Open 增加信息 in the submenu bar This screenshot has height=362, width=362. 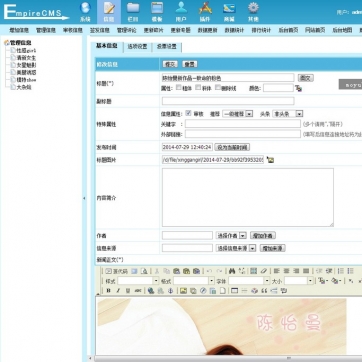(x=19, y=30)
